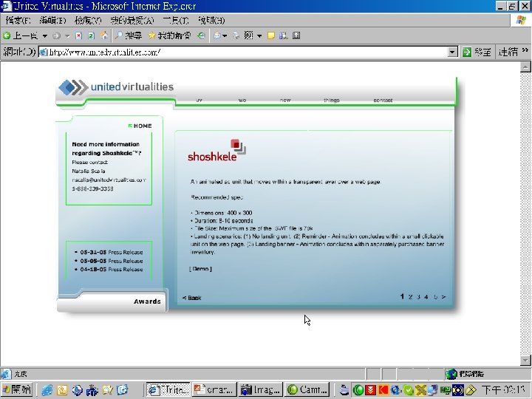
Task: Open the File menu
Action: pyautogui.click(x=18, y=21)
